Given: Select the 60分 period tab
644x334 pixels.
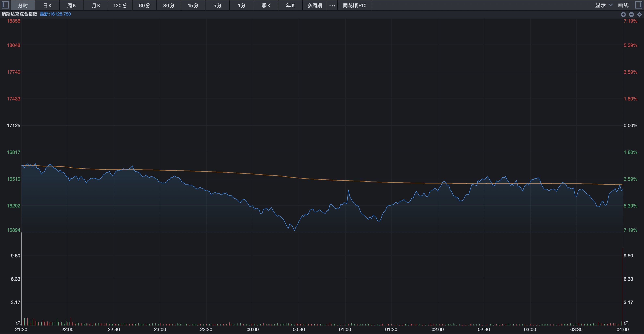Looking at the screenshot, I should 144,5.
